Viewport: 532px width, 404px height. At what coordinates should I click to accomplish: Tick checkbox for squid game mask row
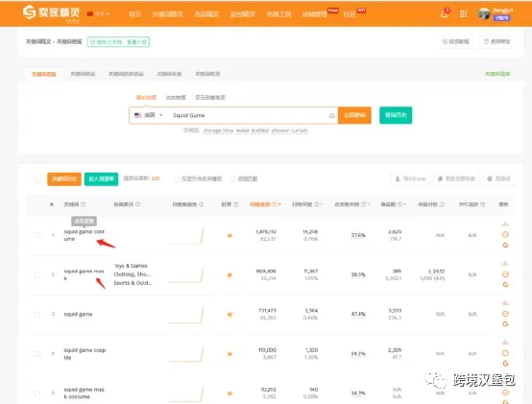37,274
